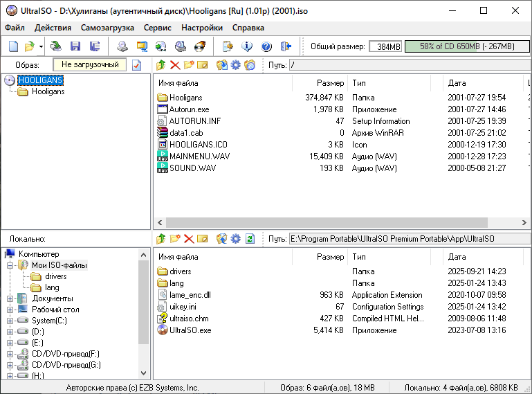
Task: Burn the image with the flaming disc icon
Action: (200, 46)
